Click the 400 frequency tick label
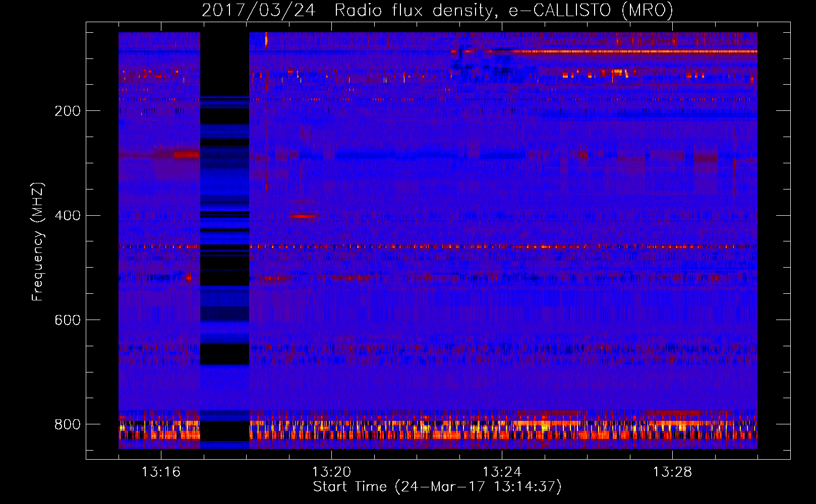The height and width of the screenshot is (504, 816). tap(67, 216)
